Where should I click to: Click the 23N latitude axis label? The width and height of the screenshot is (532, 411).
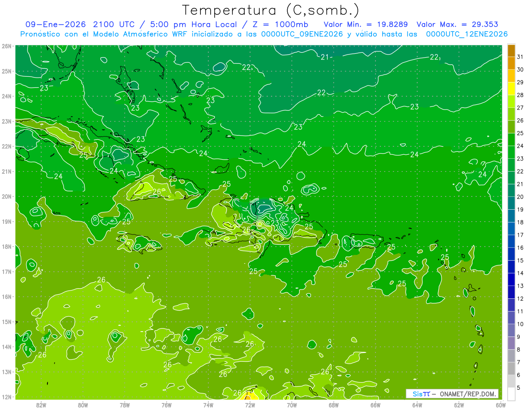[x=7, y=121]
